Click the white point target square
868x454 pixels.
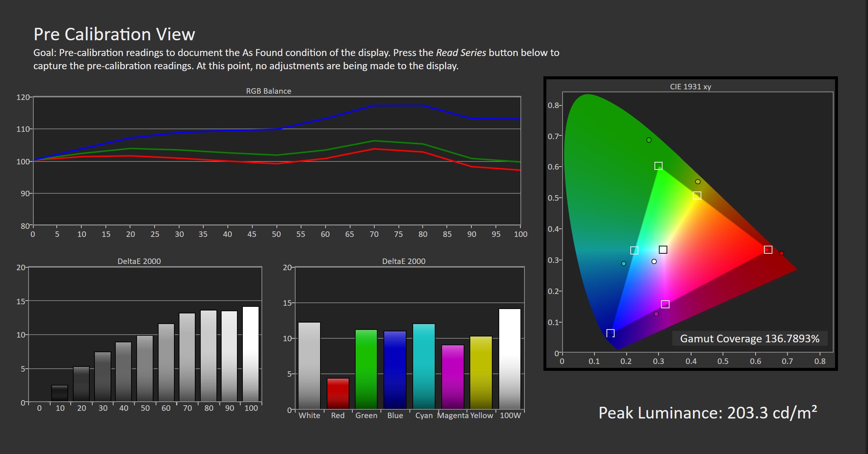point(663,250)
